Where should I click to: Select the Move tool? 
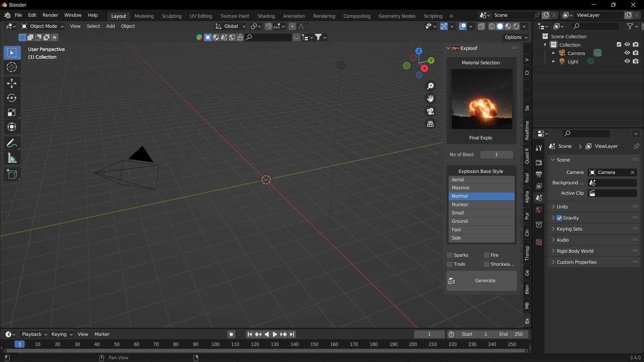pyautogui.click(x=12, y=83)
